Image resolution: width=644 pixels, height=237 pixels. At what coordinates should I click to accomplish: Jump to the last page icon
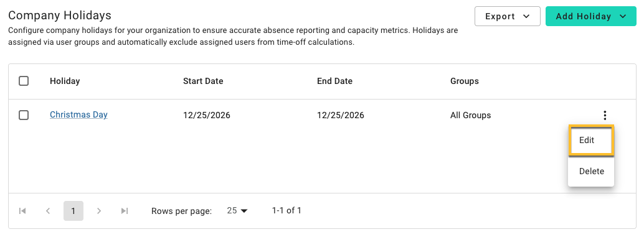[x=125, y=211]
